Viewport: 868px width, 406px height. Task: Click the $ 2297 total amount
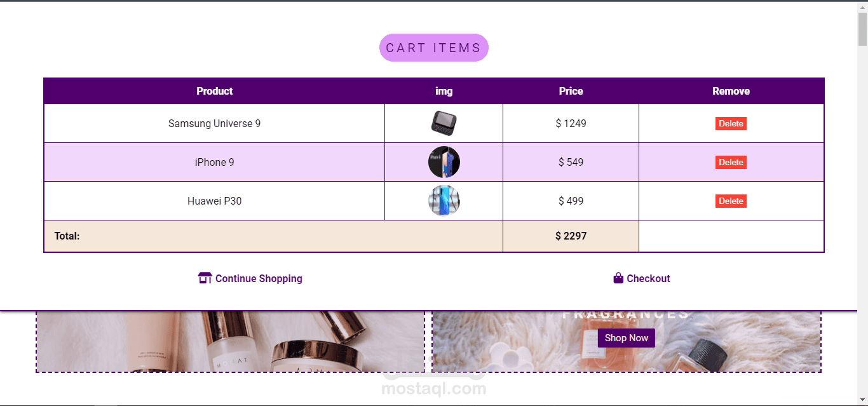pyautogui.click(x=571, y=236)
